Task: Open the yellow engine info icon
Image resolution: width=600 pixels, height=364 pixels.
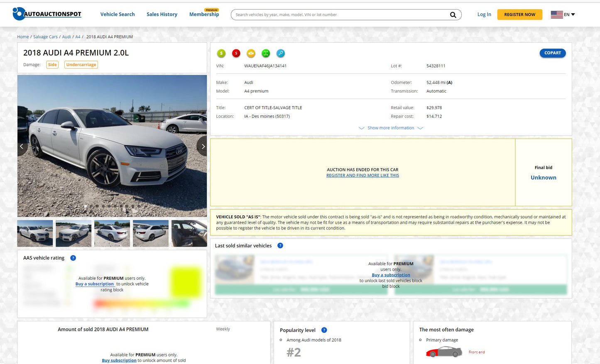Action: click(x=251, y=53)
